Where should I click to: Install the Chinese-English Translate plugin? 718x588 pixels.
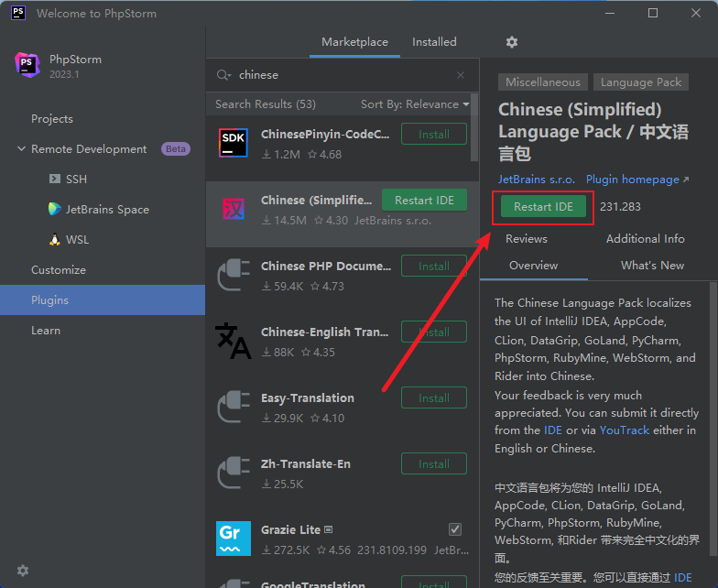434,332
